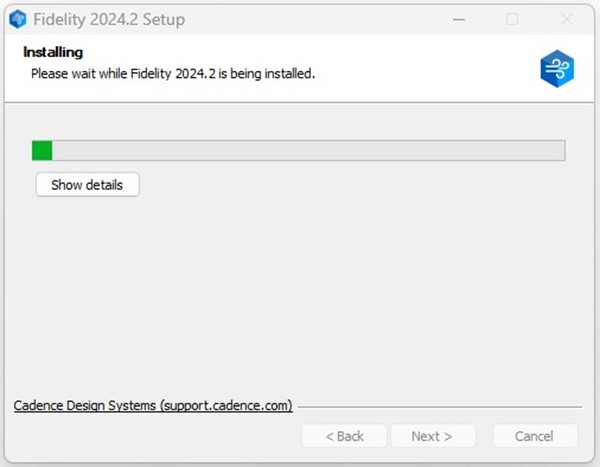
Task: Open the Cadence Design Systems support link
Action: pos(153,406)
